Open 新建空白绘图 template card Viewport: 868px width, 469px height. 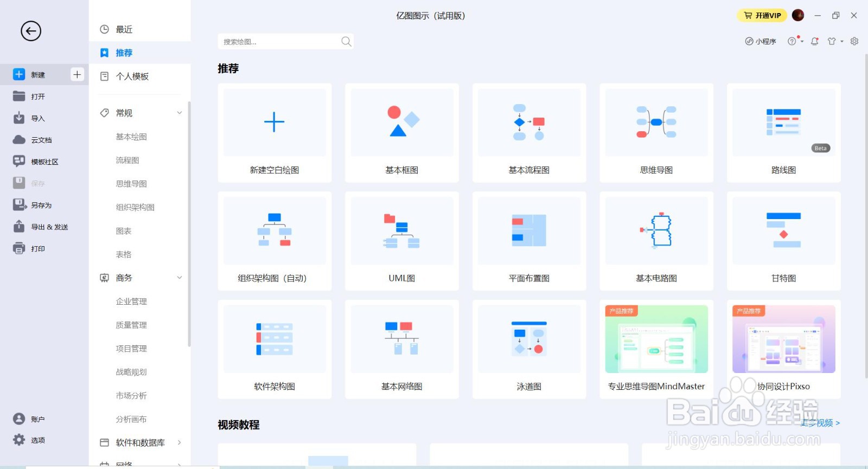point(275,133)
